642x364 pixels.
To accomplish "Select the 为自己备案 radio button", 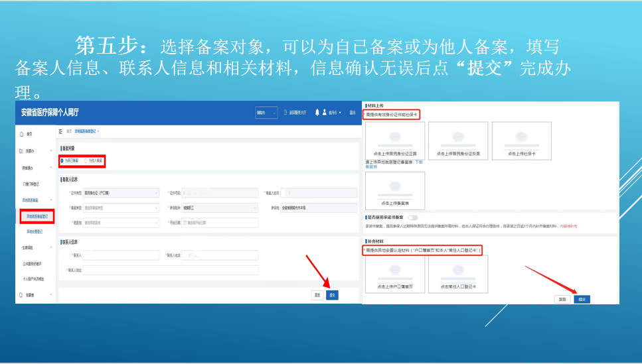I will (62, 160).
